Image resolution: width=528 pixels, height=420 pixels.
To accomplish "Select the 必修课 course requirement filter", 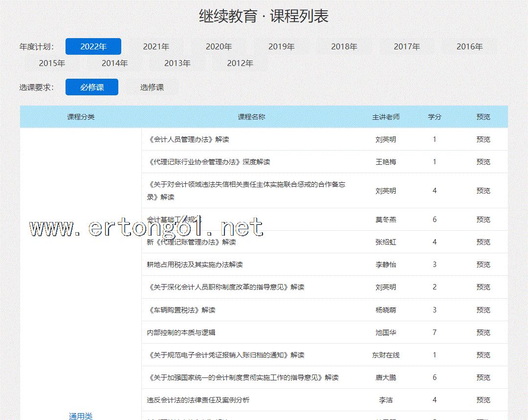I will click(92, 87).
